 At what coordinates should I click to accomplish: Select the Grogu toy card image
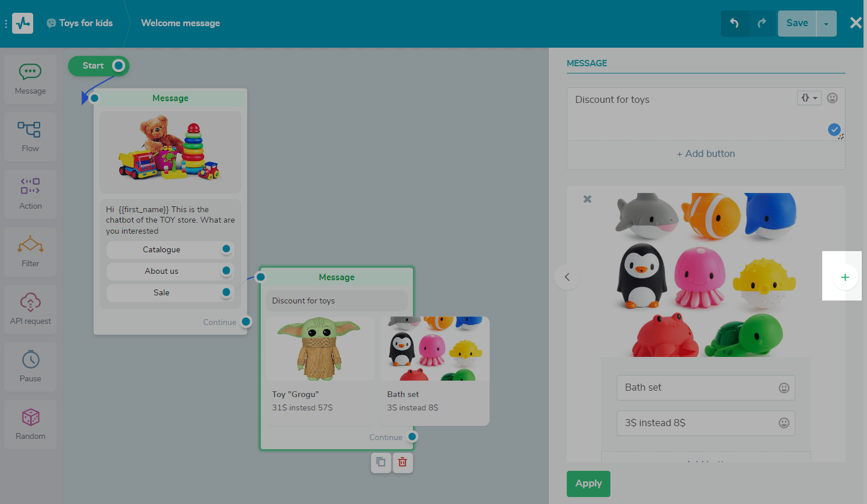pyautogui.click(x=320, y=348)
